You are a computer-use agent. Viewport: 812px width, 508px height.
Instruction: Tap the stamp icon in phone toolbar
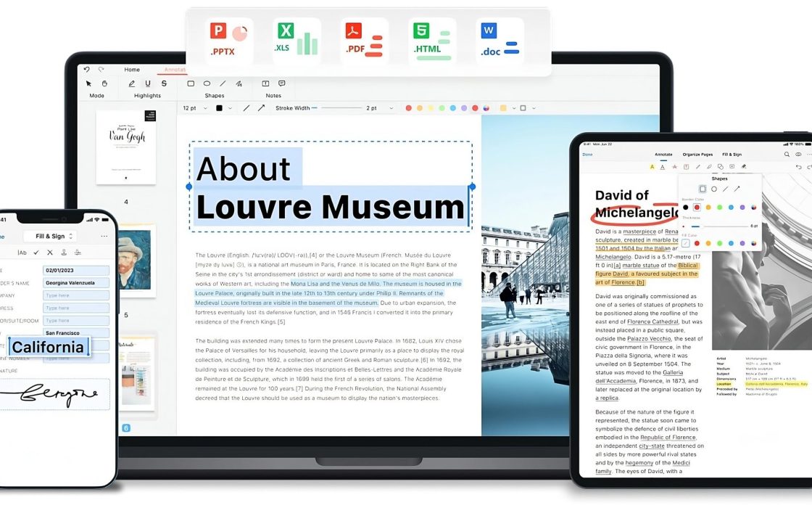(65, 253)
